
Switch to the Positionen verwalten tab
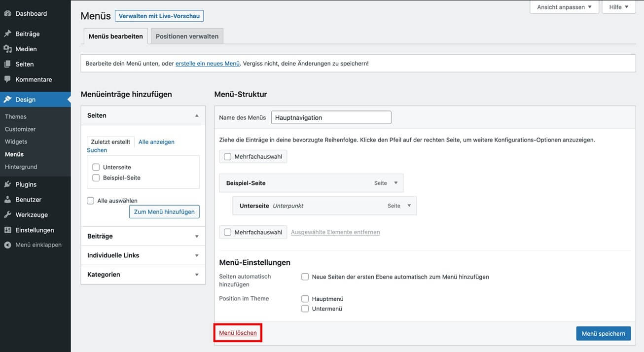[x=187, y=36]
